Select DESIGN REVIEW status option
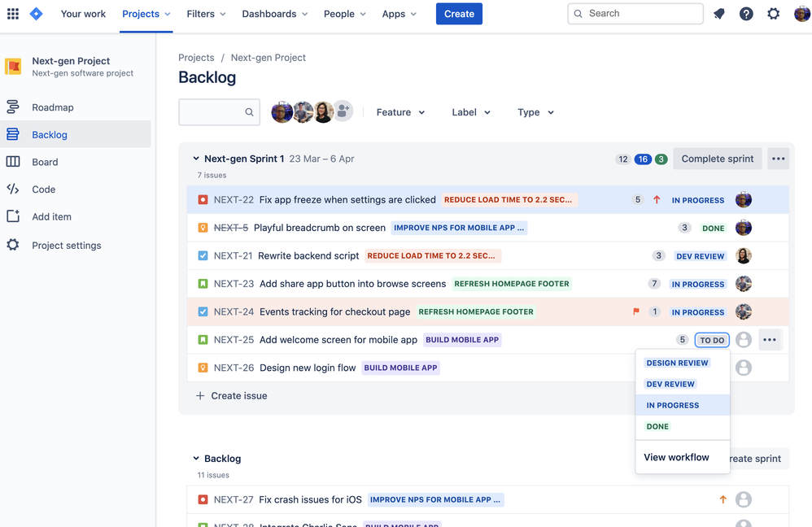Image resolution: width=812 pixels, height=527 pixels. click(x=683, y=363)
